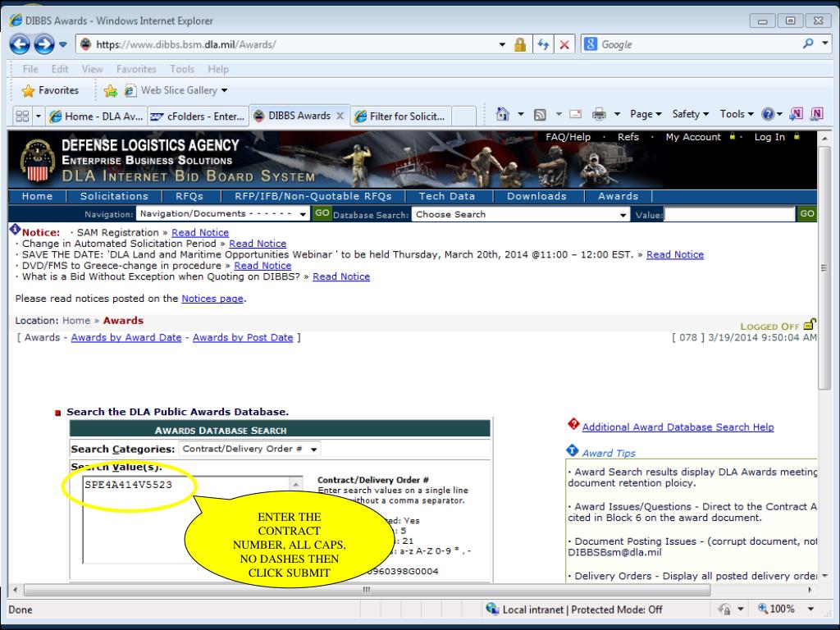Open the Favorites menu
Screen dimensions: 840x630
[x=136, y=69]
